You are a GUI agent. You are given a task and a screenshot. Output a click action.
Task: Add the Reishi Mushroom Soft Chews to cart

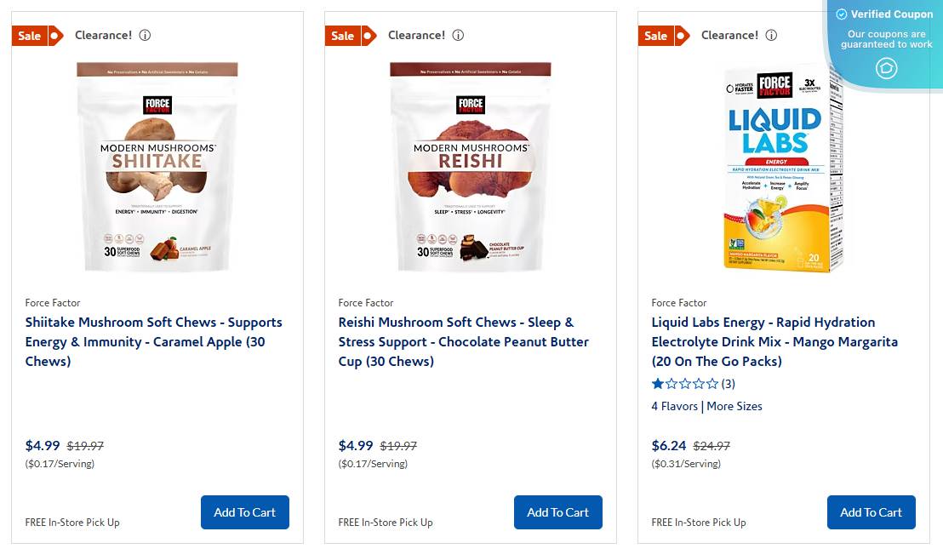click(558, 512)
